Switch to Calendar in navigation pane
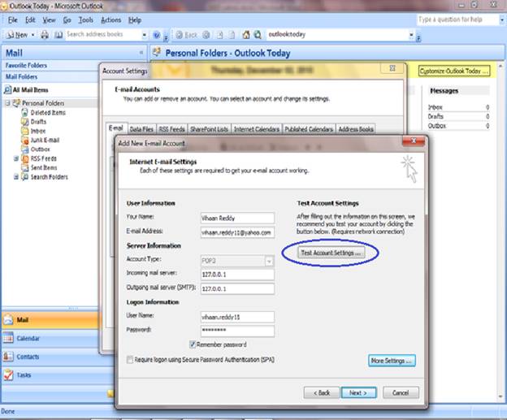This screenshot has width=507, height=420. [x=50, y=338]
